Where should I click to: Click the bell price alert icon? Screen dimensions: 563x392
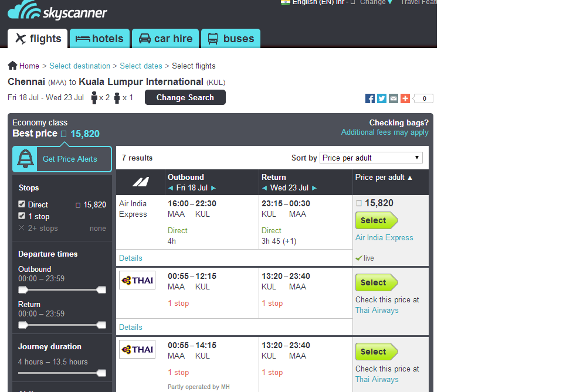click(x=25, y=159)
